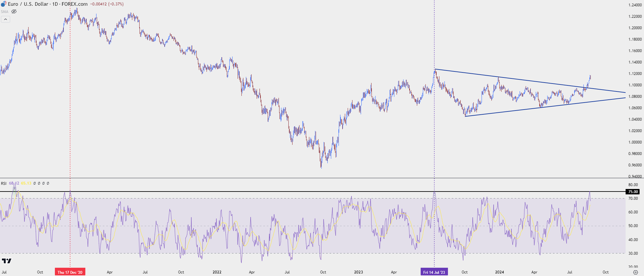Viewport: 644px width, 276px height.
Task: Click the 70.00 RSI scale label
Action: tap(633, 199)
